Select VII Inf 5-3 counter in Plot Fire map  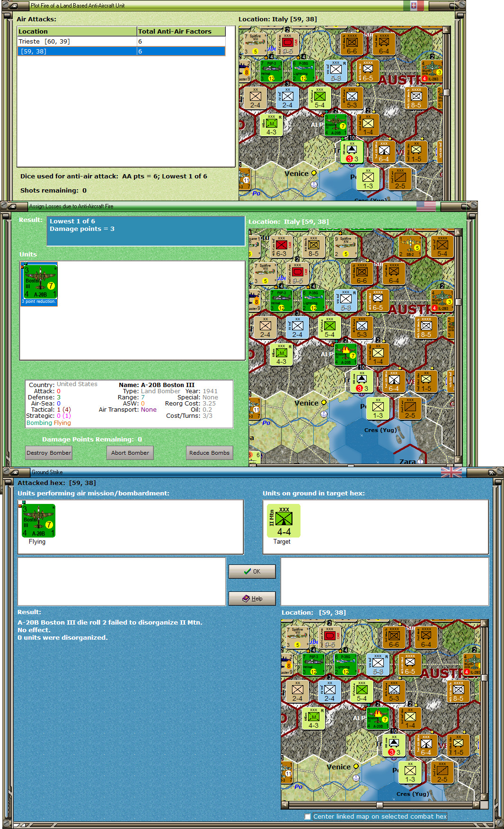[336, 71]
